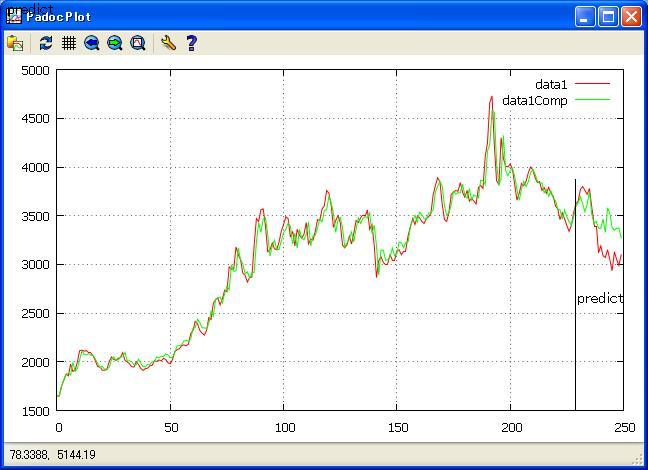Go to next zoom with green-arrow magnifier

[x=115, y=43]
